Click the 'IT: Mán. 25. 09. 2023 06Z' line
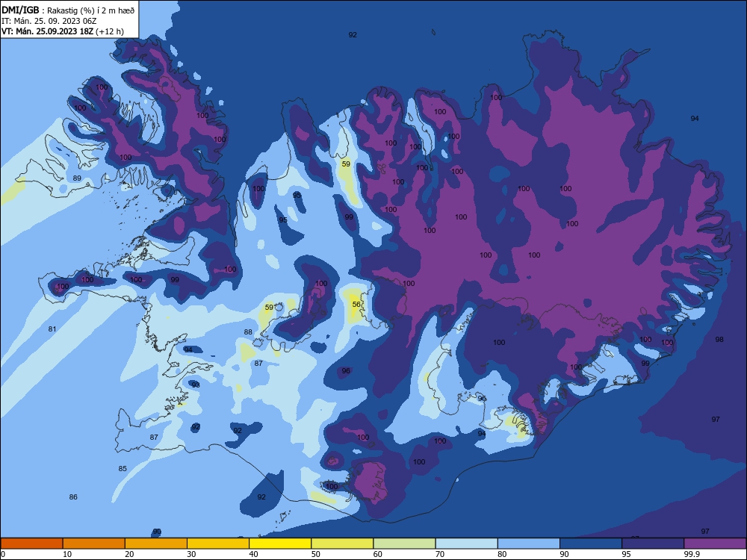Viewport: 747px width, 560px height. (x=49, y=21)
